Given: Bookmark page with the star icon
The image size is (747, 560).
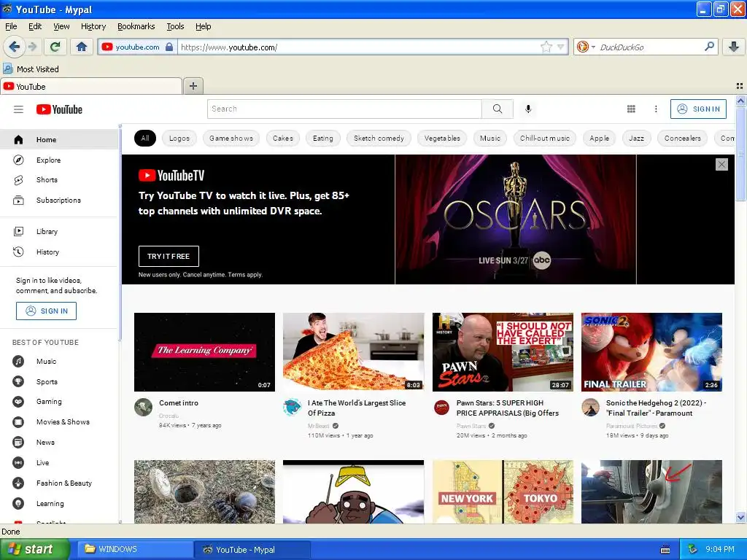Looking at the screenshot, I should point(546,47).
